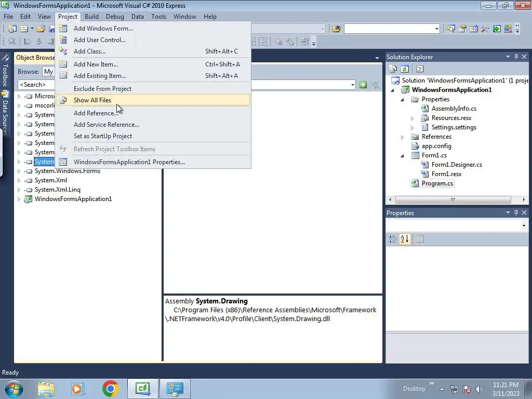
Task: Open Solution Explorer from toolbar icon
Action: point(450,29)
